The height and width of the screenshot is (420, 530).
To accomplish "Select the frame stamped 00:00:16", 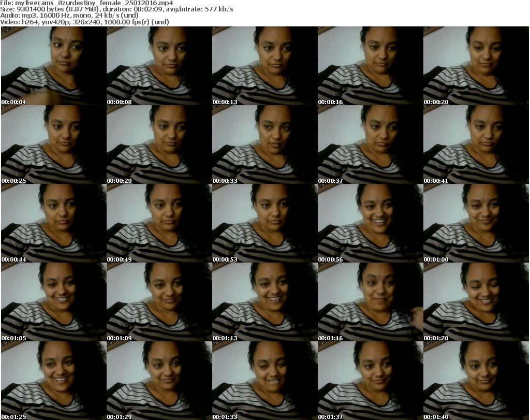I will (x=370, y=66).
